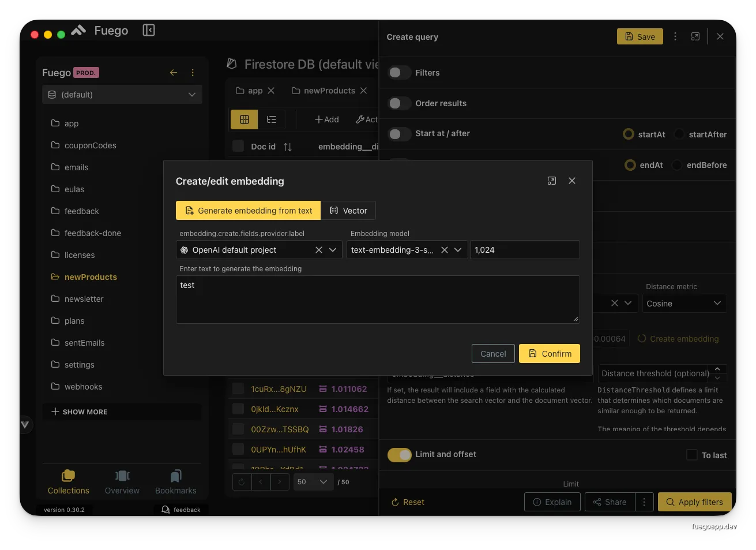Click Apply filters
The image size is (756, 550).
tap(694, 502)
